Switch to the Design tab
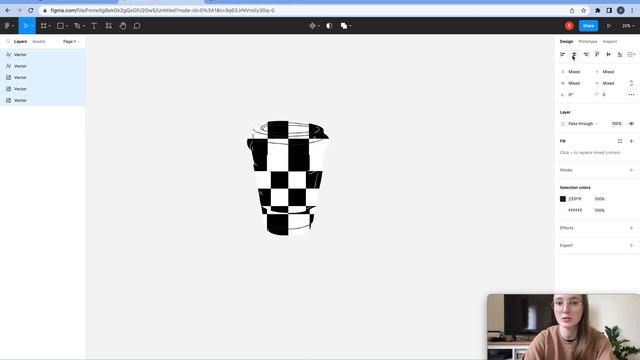This screenshot has width=640, height=360. point(566,41)
